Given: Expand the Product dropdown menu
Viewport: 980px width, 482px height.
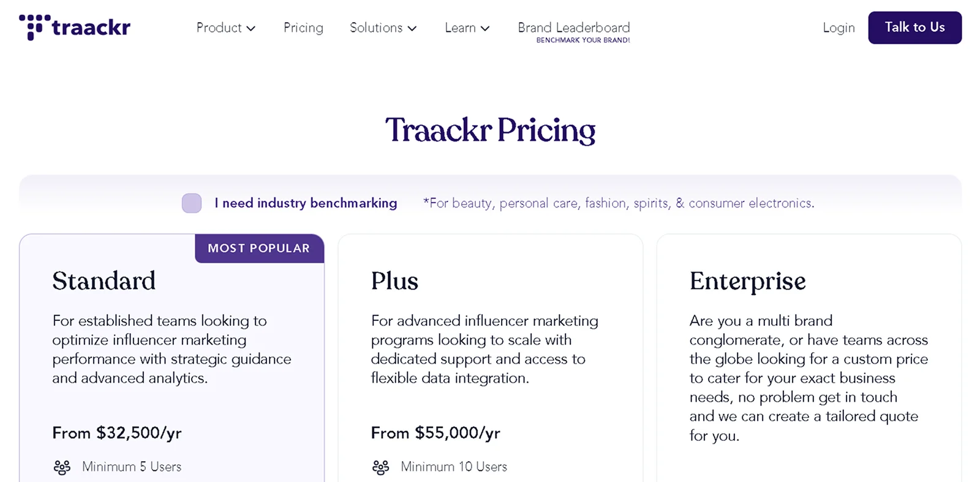Looking at the screenshot, I should [225, 28].
